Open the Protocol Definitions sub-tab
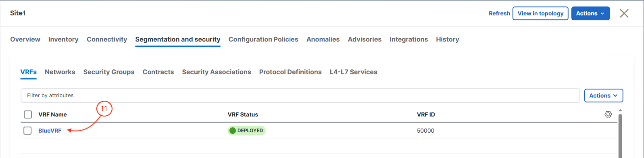 click(290, 72)
